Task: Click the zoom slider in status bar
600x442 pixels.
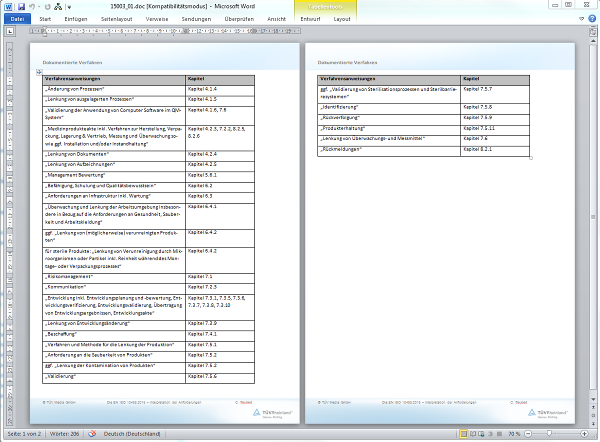Action: coord(549,436)
